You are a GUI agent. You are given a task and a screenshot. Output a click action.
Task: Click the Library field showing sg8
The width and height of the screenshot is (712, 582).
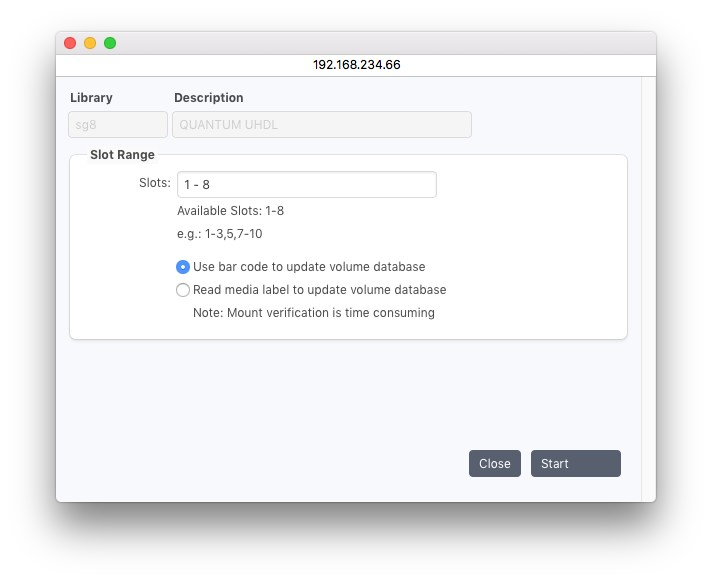coord(118,125)
